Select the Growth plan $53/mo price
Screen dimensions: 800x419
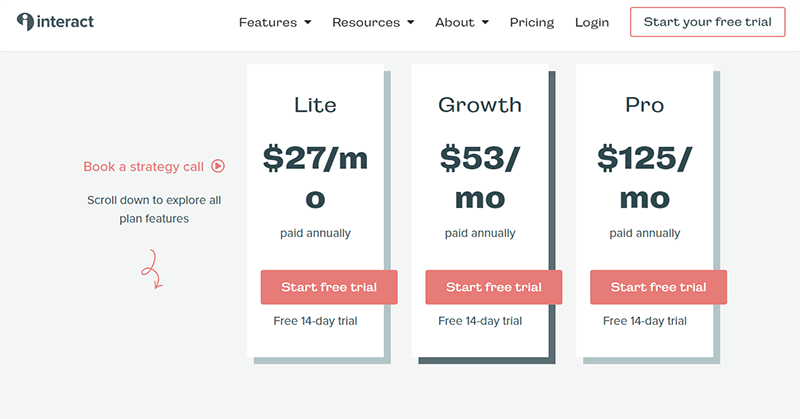480,178
